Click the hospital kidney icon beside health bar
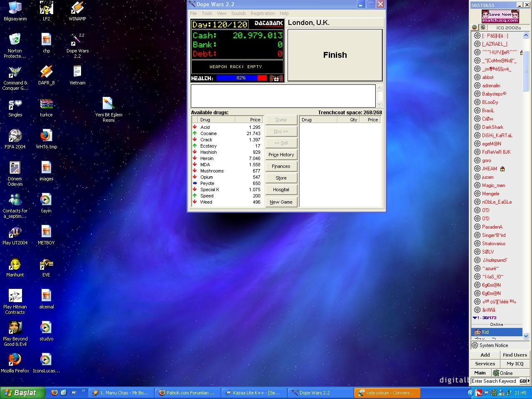532x399 pixels. click(x=276, y=78)
